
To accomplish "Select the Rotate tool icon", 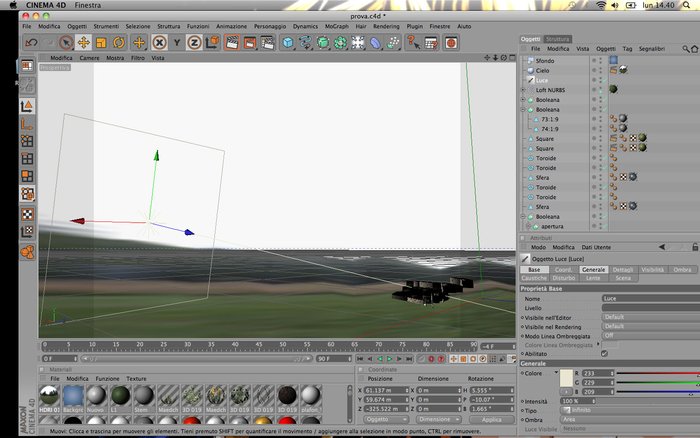I will pos(119,43).
